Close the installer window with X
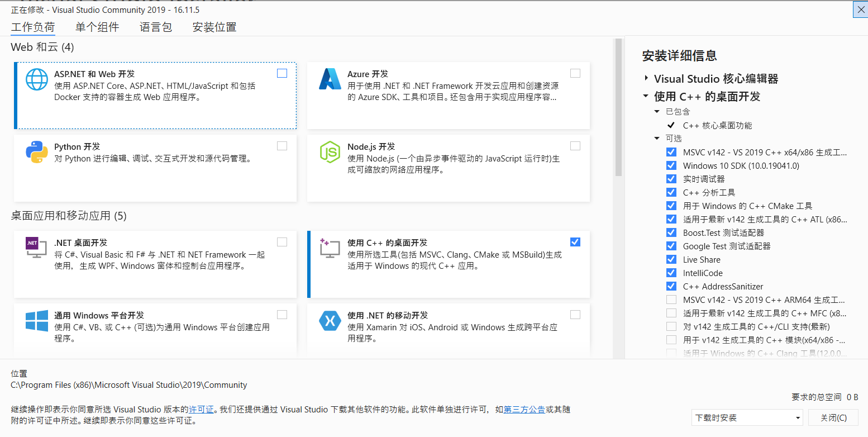 pos(861,9)
